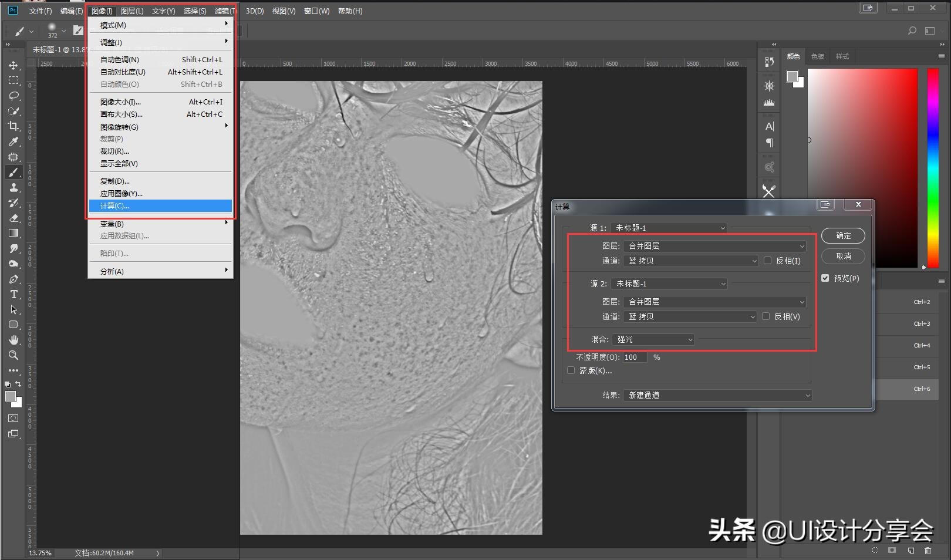Open the History panel icon
The height and width of the screenshot is (560, 951).
click(769, 62)
